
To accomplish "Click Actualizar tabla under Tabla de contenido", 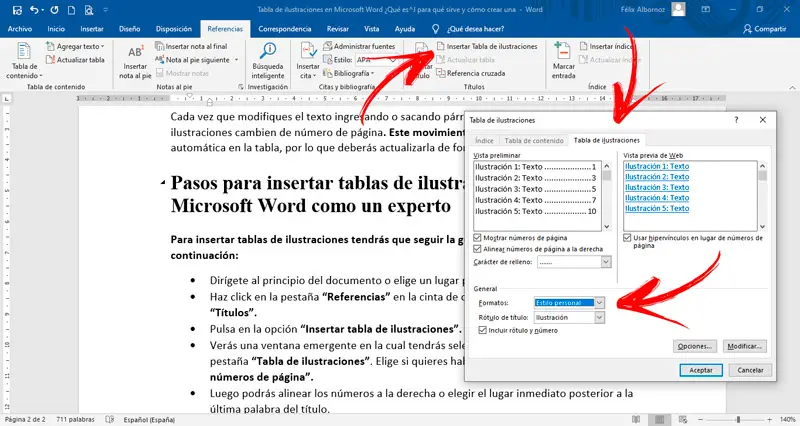I will [x=75, y=60].
